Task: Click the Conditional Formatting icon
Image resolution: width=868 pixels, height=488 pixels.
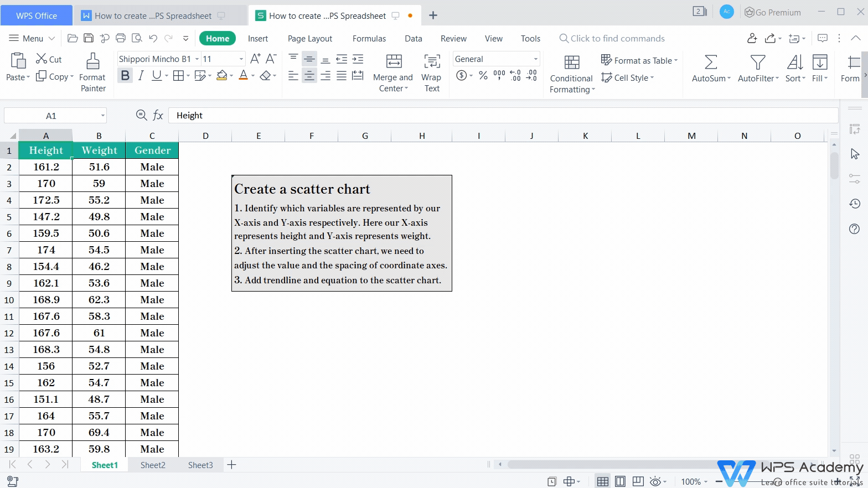Action: pos(572,62)
